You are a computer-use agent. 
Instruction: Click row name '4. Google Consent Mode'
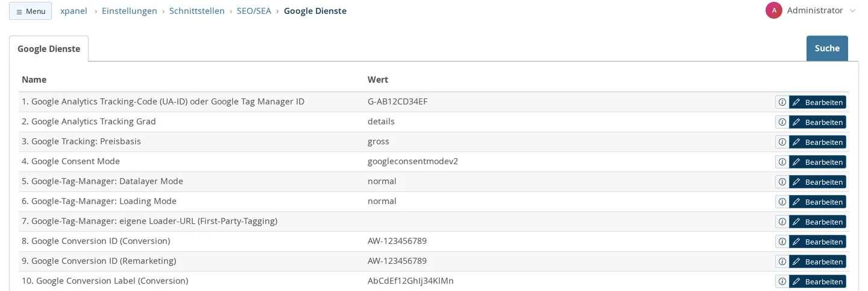tap(71, 161)
